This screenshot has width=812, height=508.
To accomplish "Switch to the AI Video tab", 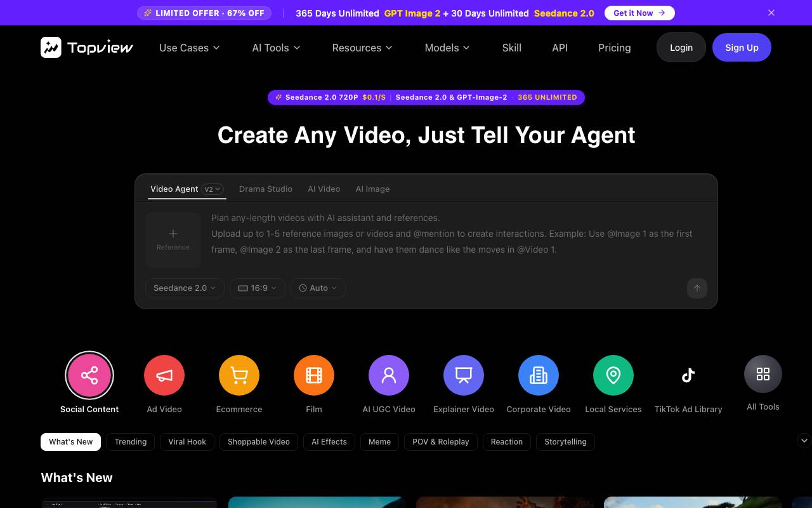I will 324,189.
